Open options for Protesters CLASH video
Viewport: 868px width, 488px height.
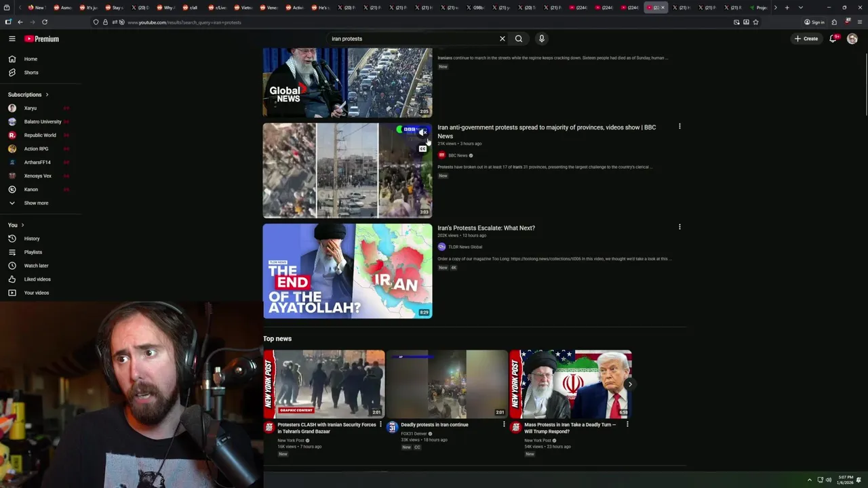[x=380, y=424]
